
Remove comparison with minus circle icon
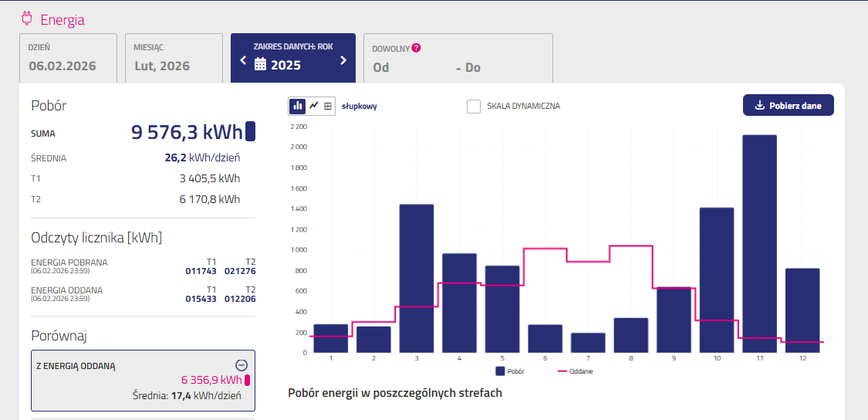coord(241,365)
